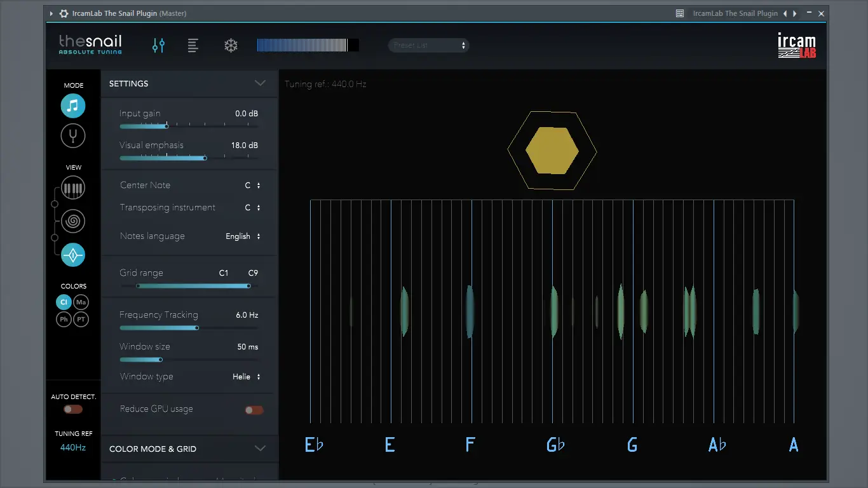The image size is (868, 488).
Task: Select the piano keyboard view icon
Action: (x=73, y=188)
